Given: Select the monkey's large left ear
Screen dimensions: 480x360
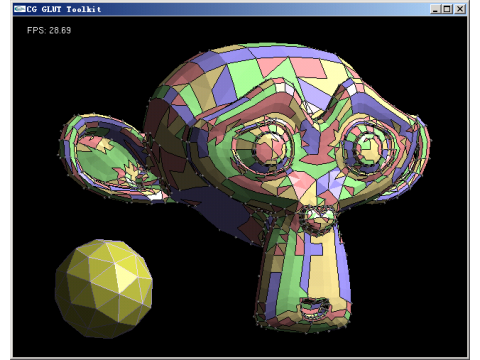Looking at the screenshot, I should [x=110, y=158].
